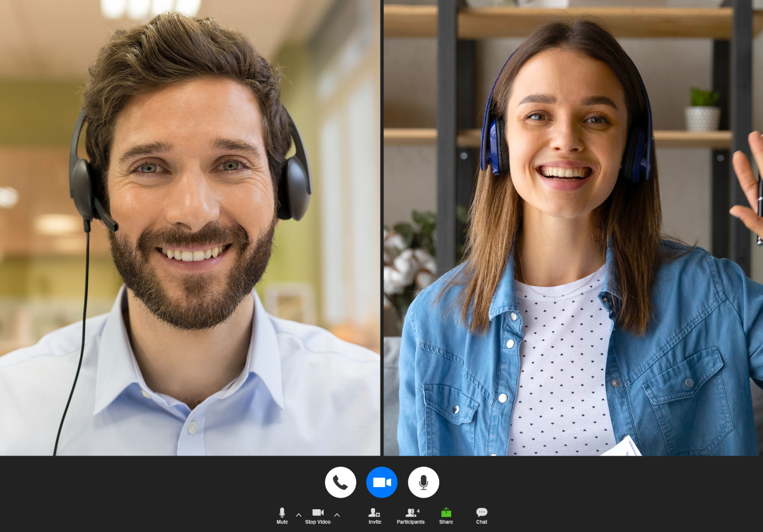
Task: Open the Chat panel
Action: pyautogui.click(x=482, y=516)
